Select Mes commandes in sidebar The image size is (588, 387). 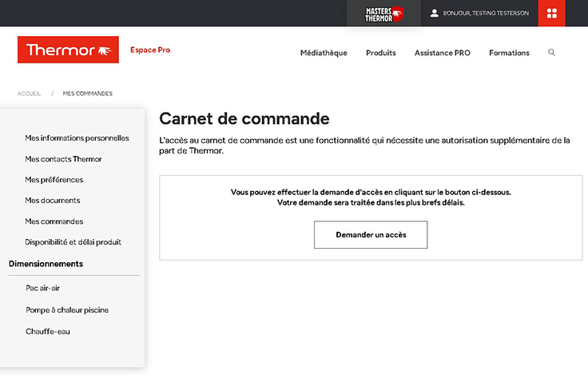[54, 221]
